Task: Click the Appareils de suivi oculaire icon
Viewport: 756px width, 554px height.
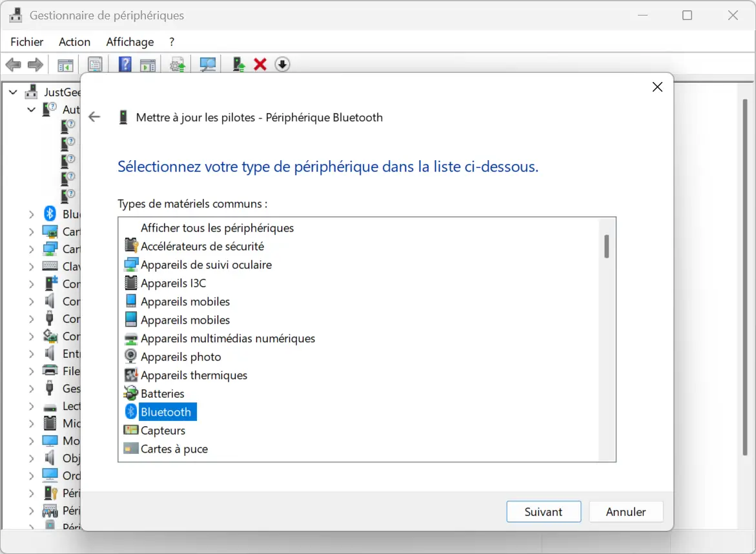Action: [x=131, y=264]
